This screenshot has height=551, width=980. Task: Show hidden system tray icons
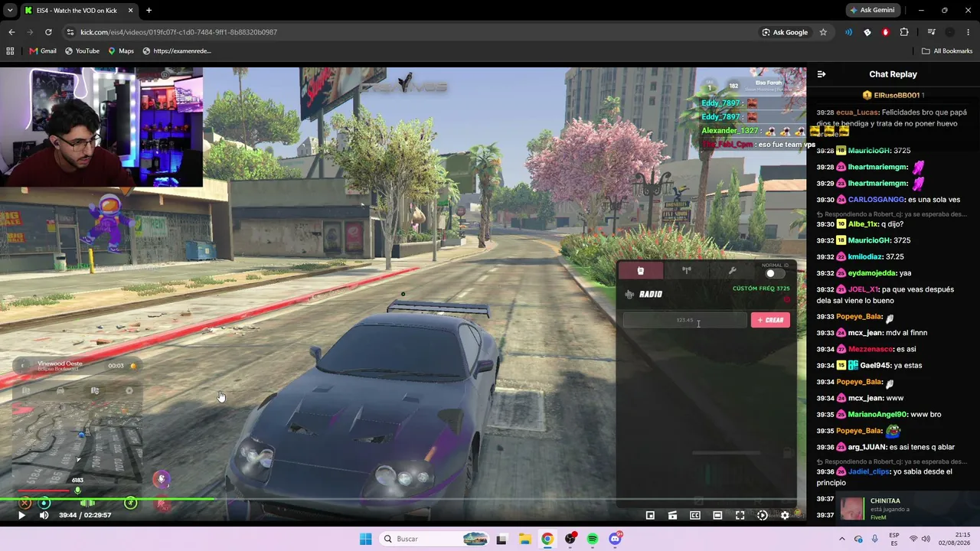(x=842, y=539)
